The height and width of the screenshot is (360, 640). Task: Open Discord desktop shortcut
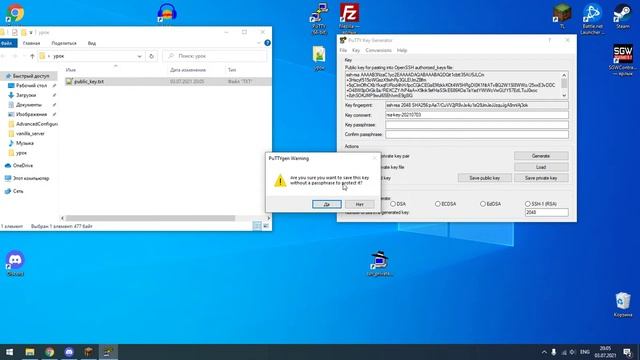[x=15, y=263]
